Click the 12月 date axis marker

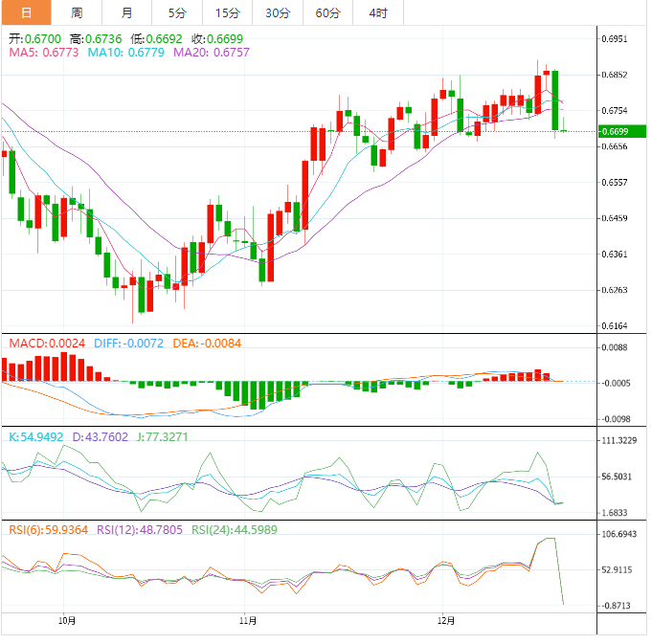click(x=445, y=621)
